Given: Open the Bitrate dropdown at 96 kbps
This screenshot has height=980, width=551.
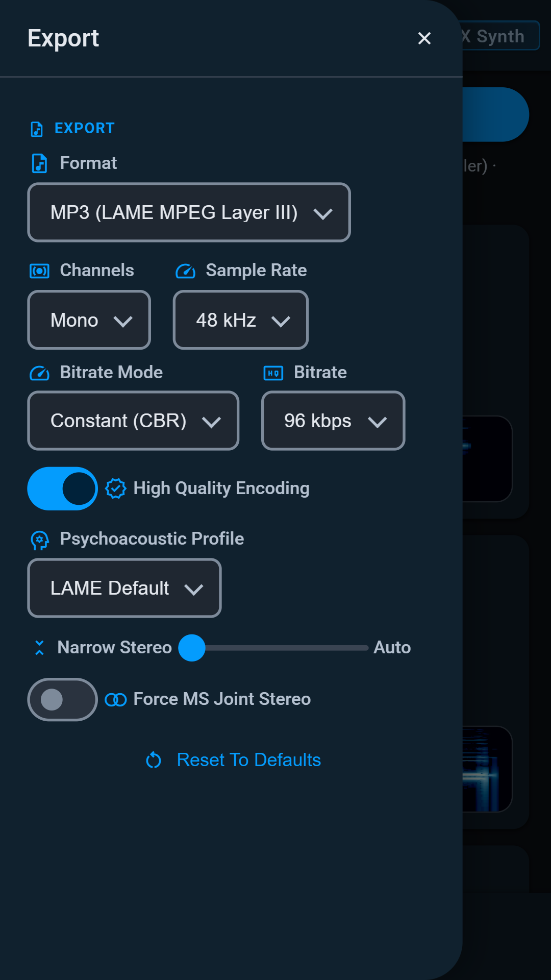Looking at the screenshot, I should pos(333,421).
